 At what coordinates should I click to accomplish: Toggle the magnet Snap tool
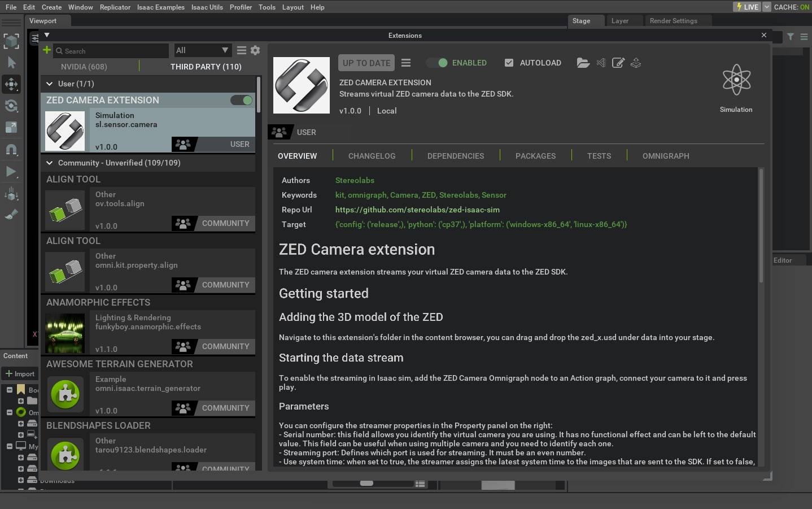[11, 150]
